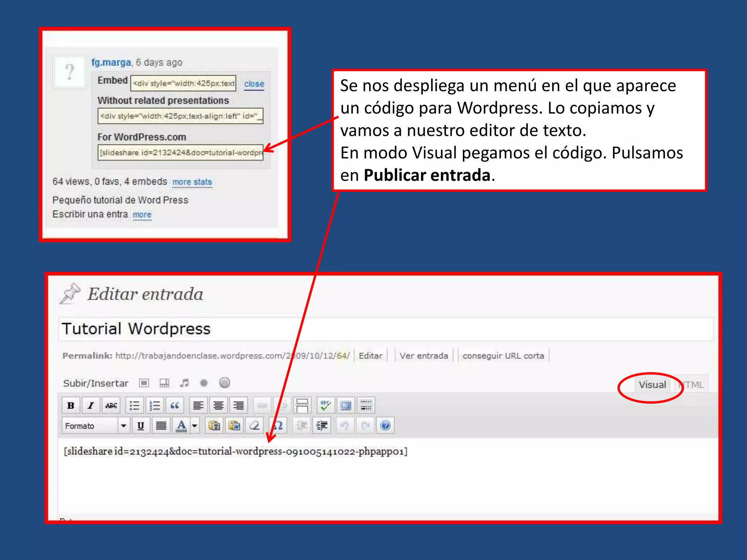
Task: Paste as plain text
Action: [214, 425]
